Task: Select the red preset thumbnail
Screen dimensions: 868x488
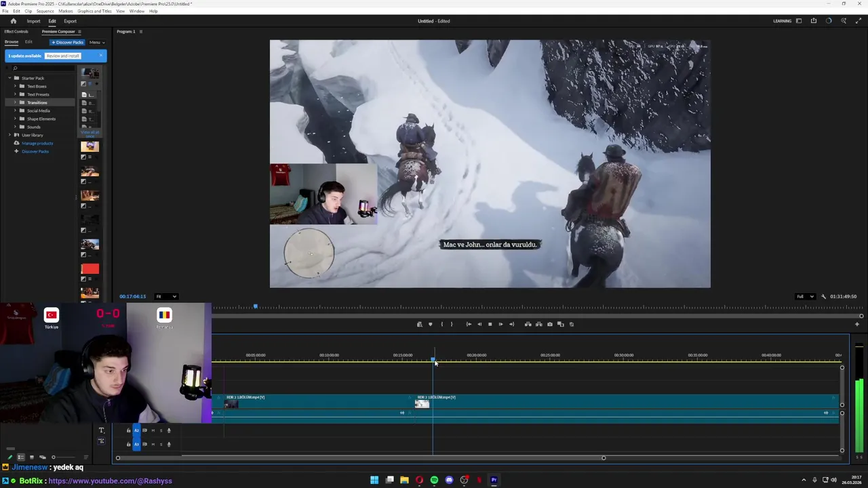Action: (90, 269)
